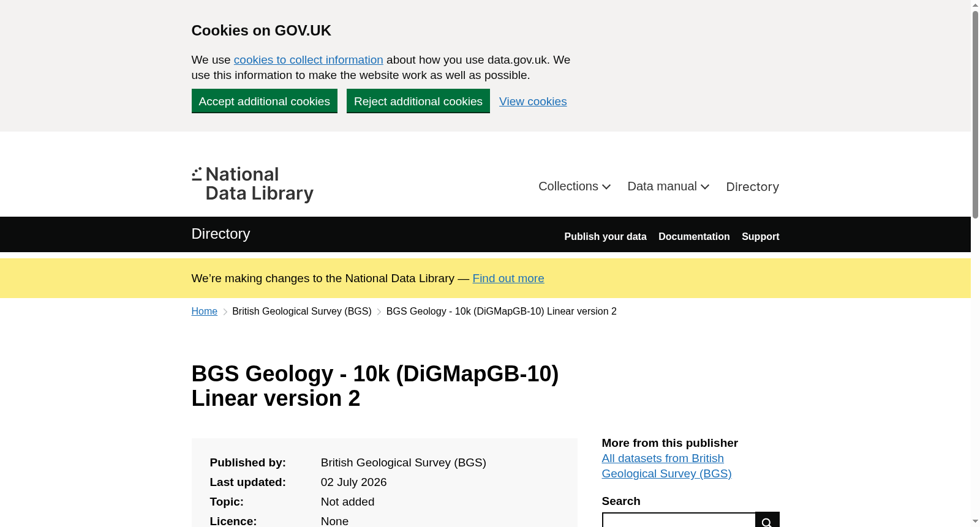
Task: Click the Published by publisher name value
Action: pyautogui.click(x=404, y=463)
